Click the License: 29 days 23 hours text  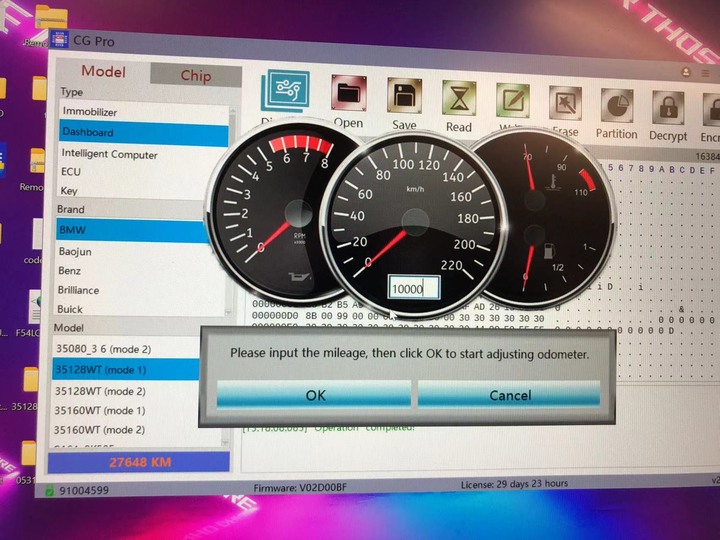pyautogui.click(x=514, y=484)
